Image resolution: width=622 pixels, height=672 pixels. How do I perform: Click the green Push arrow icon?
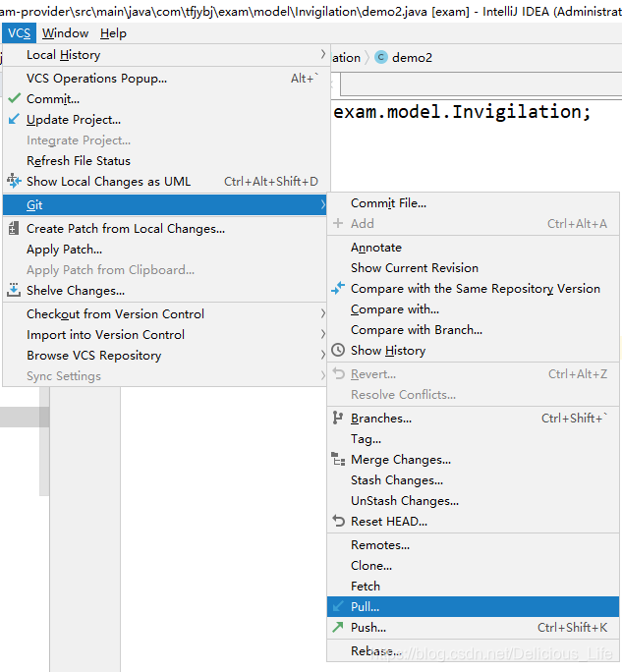coord(338,627)
